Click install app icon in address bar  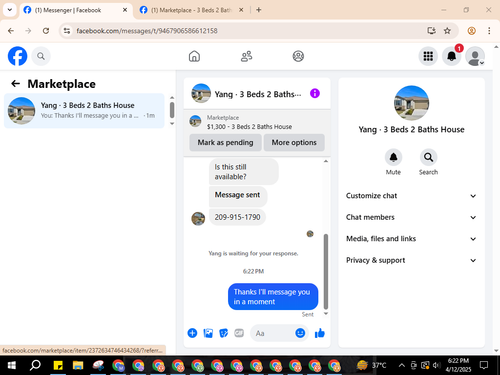coord(432,31)
